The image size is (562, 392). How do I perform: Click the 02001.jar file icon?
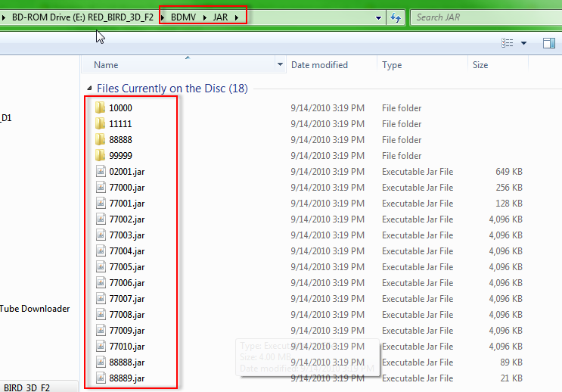coord(101,172)
